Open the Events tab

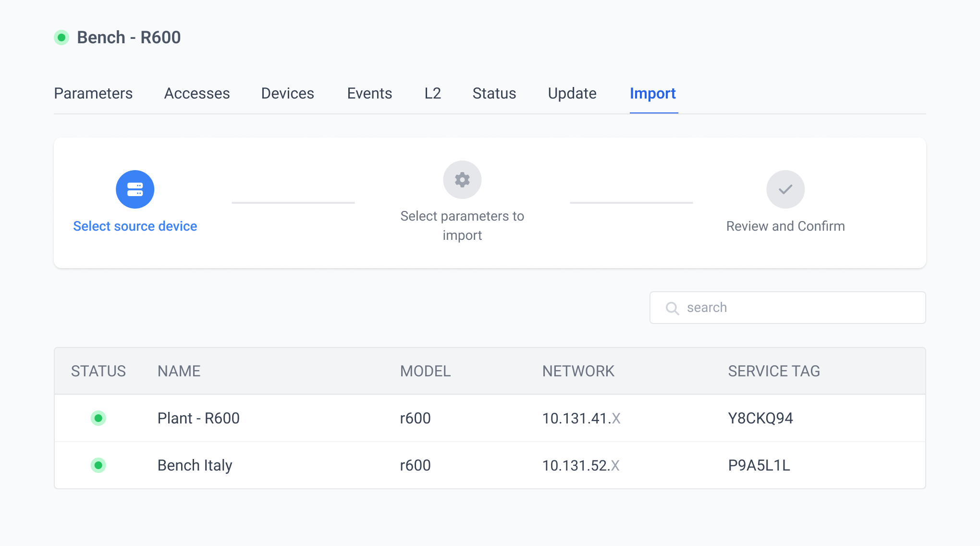[x=369, y=93]
